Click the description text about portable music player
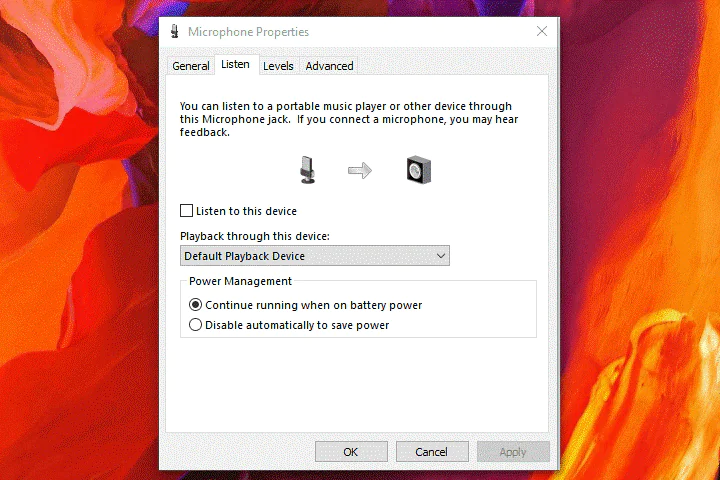 coord(349,119)
